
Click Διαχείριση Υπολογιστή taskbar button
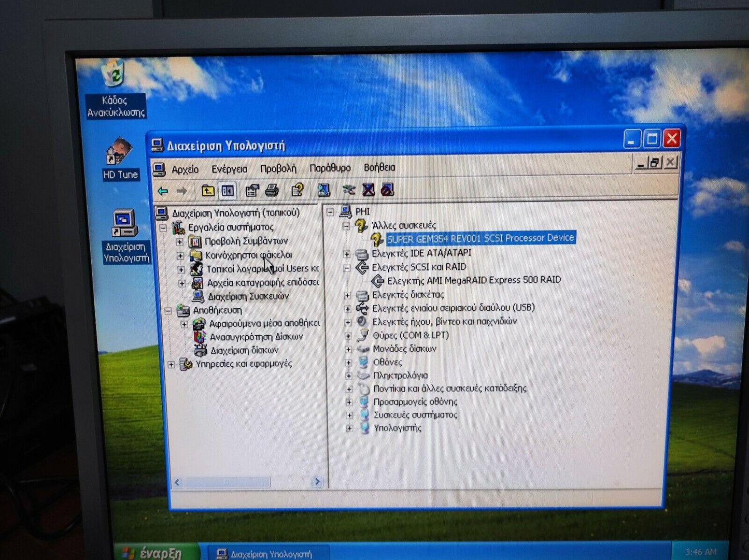[267, 554]
